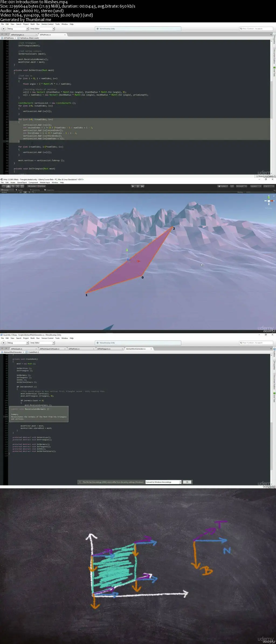Viewport: 276px width, 644px height.
Task: Click Unity's Play button
Action: (x=133, y=186)
